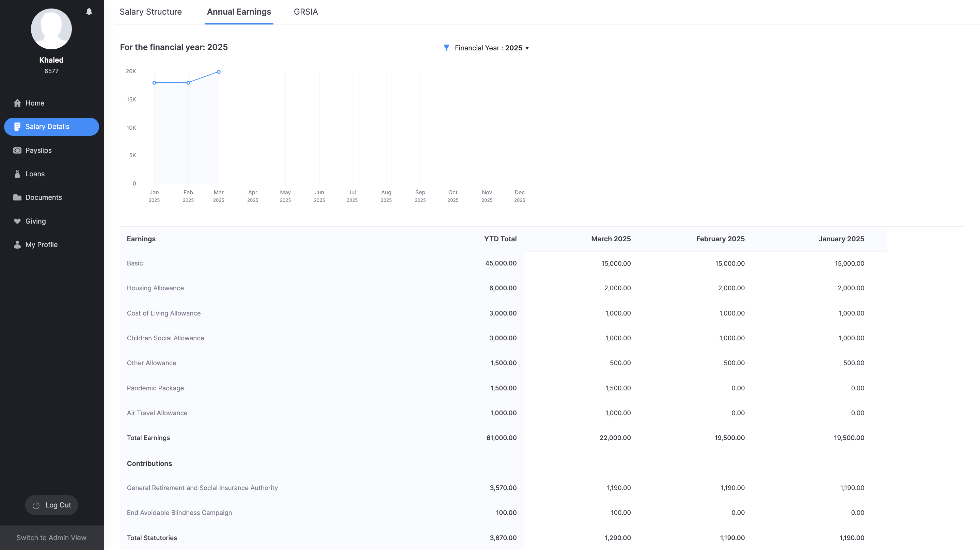Click the notification bell icon
980x550 pixels.
(89, 12)
